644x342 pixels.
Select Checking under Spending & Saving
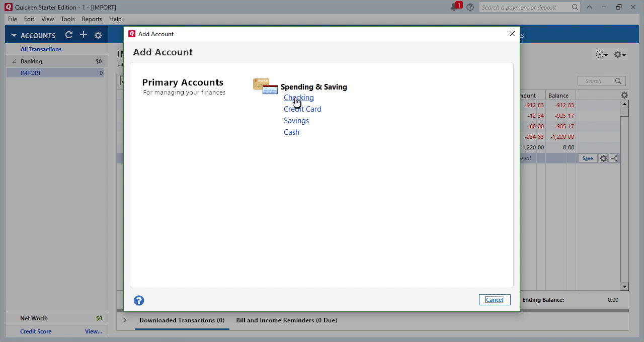pyautogui.click(x=298, y=98)
